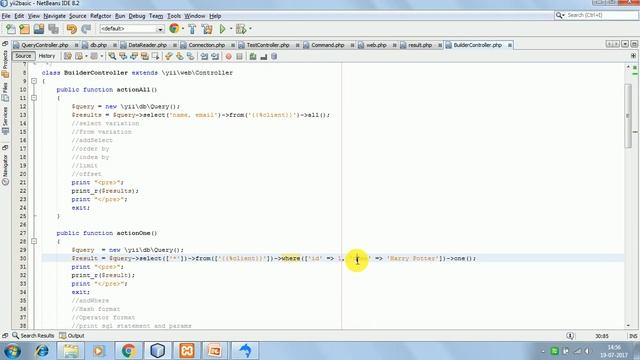Switch to the web.php tab
640x360 pixels.
[x=376, y=45]
